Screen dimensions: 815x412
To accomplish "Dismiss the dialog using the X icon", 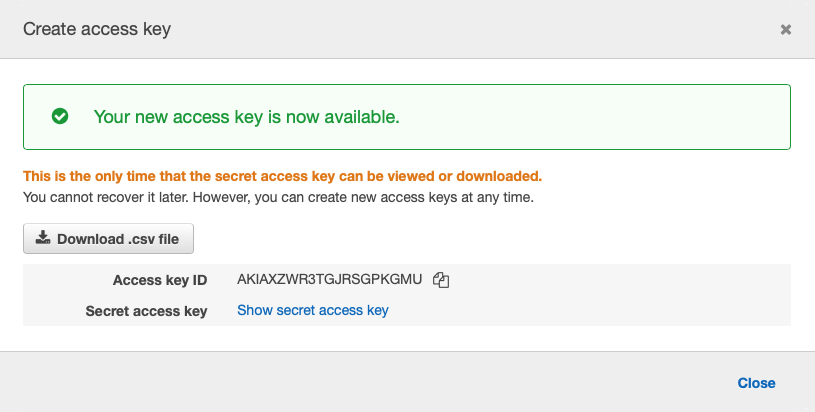I will coord(785,30).
